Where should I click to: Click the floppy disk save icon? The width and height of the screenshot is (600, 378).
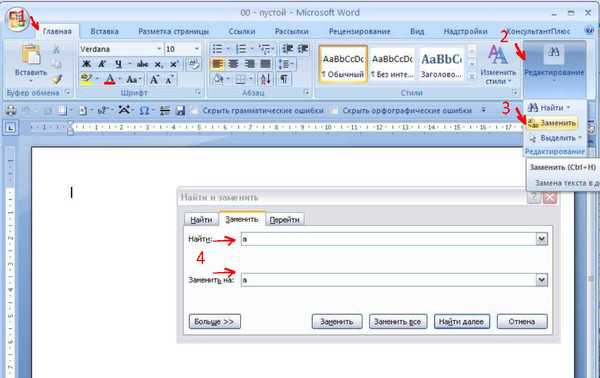point(180,111)
